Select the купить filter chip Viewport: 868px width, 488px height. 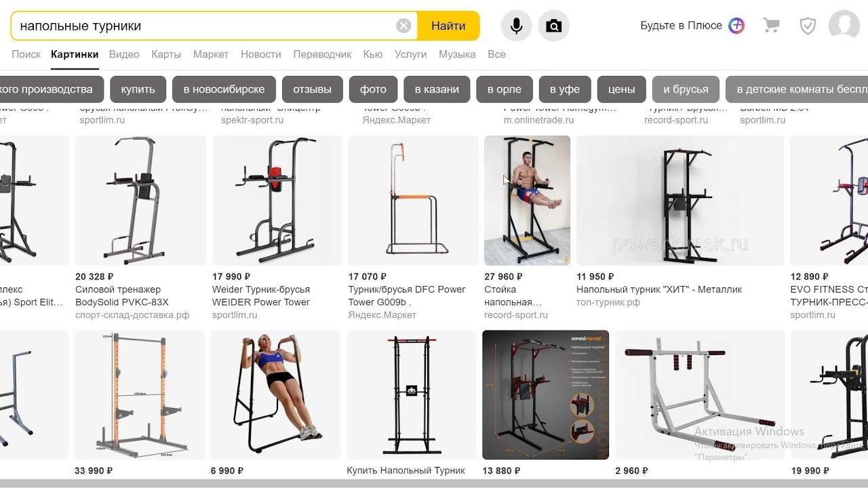pyautogui.click(x=138, y=89)
